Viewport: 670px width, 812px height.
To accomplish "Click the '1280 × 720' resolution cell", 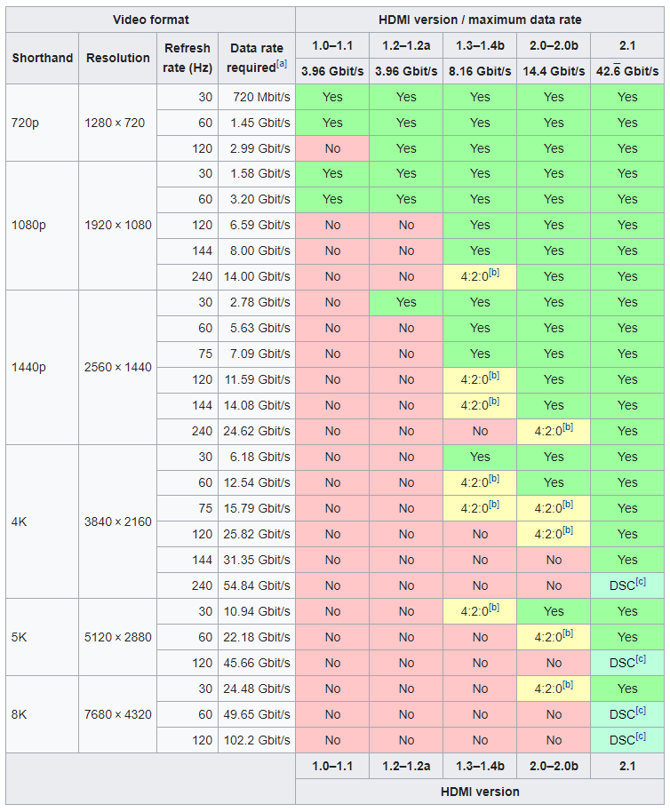I will click(117, 123).
